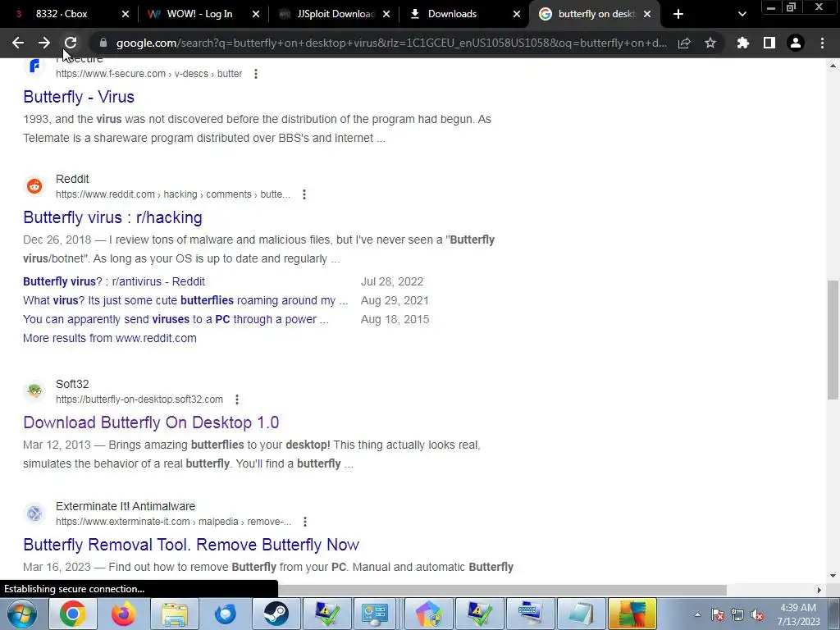Viewport: 840px width, 630px height.
Task: Click the F-Secure favicon
Action: click(x=34, y=66)
